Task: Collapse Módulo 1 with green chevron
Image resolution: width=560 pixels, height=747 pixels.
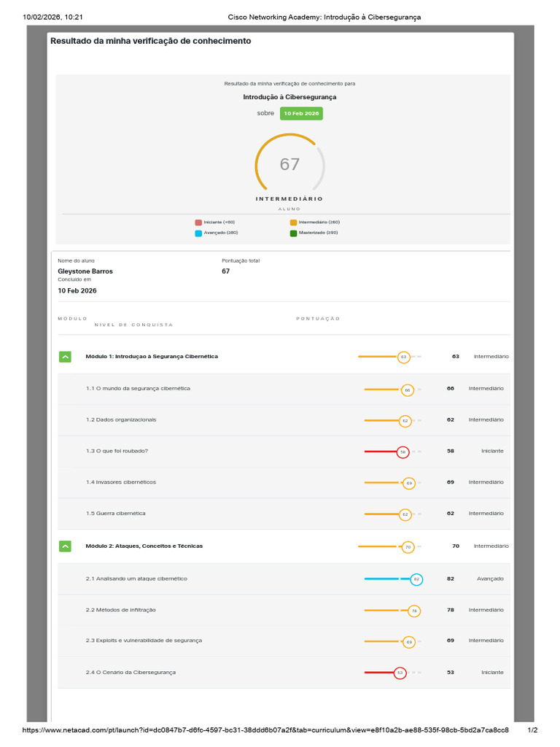Action: click(x=65, y=357)
